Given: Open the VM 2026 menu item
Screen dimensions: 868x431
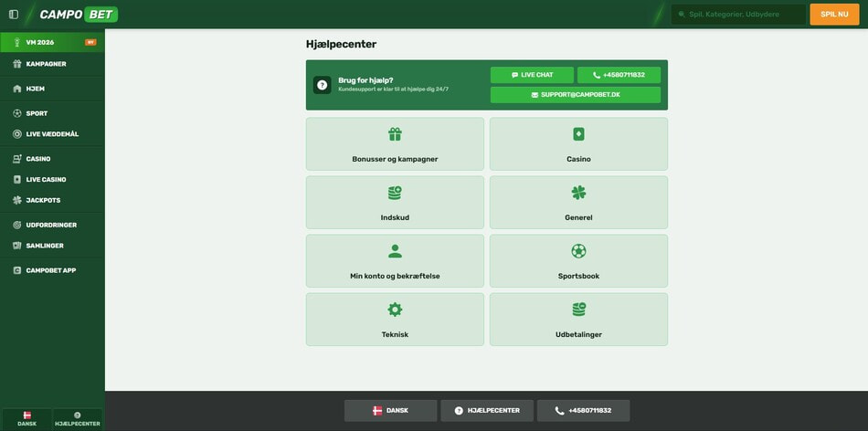Looking at the screenshot, I should [x=52, y=42].
